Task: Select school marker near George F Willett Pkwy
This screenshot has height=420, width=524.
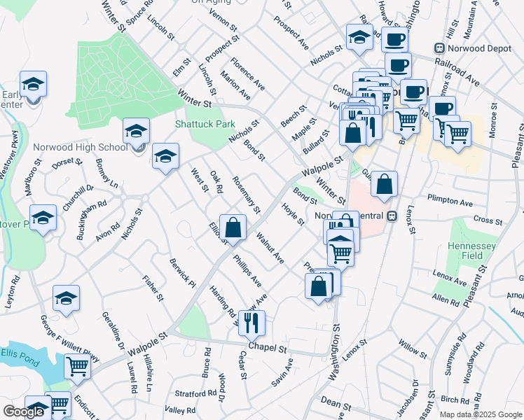Action: 66,298
